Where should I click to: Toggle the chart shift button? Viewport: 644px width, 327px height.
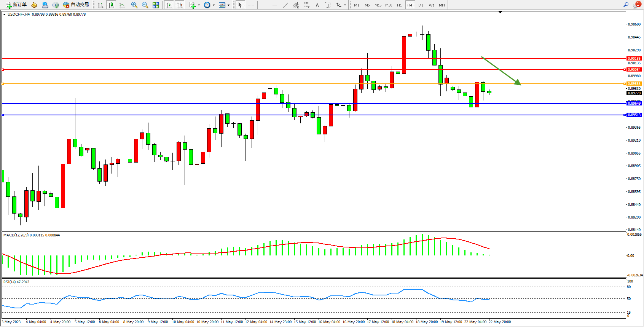point(180,5)
